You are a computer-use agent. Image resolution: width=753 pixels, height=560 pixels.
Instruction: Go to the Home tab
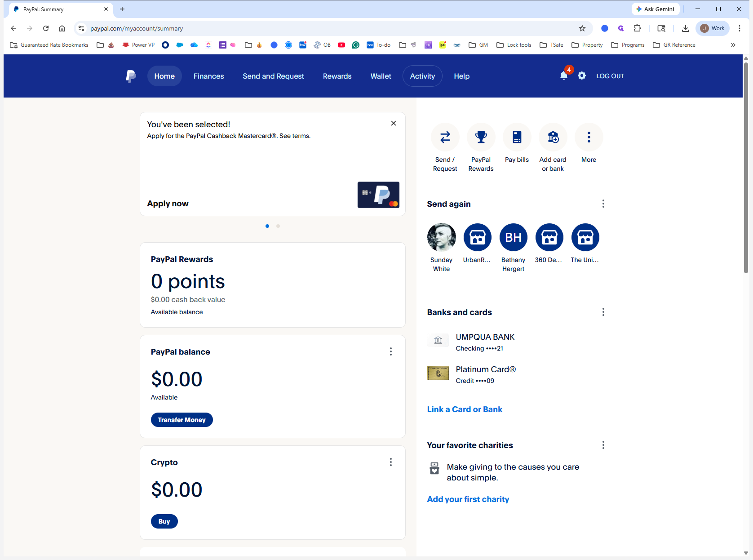(x=164, y=76)
